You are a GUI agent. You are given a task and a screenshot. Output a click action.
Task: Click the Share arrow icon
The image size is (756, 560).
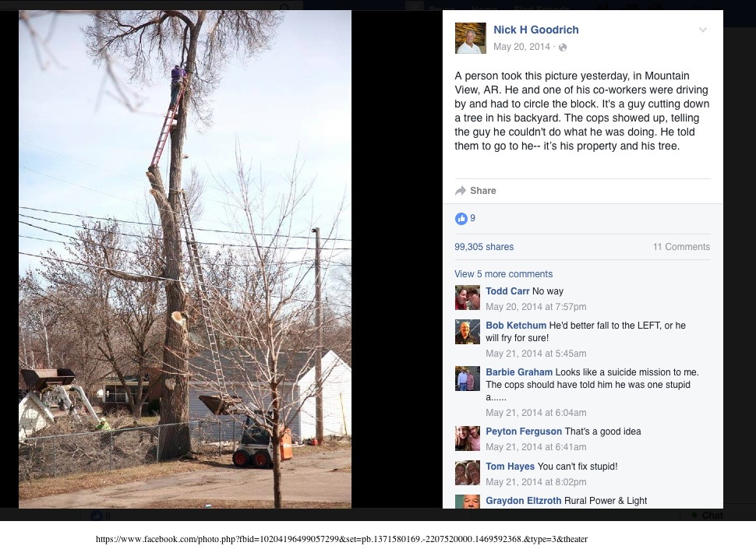pos(461,191)
